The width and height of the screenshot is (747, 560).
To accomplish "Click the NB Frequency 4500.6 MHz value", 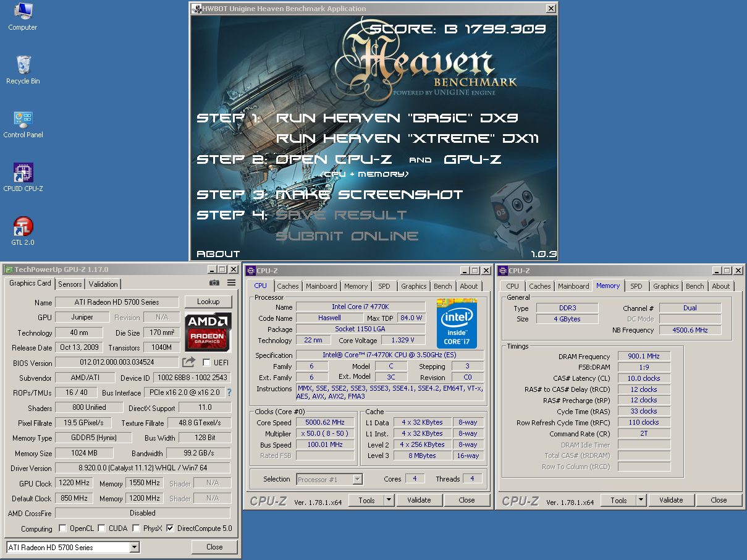I will 690,330.
